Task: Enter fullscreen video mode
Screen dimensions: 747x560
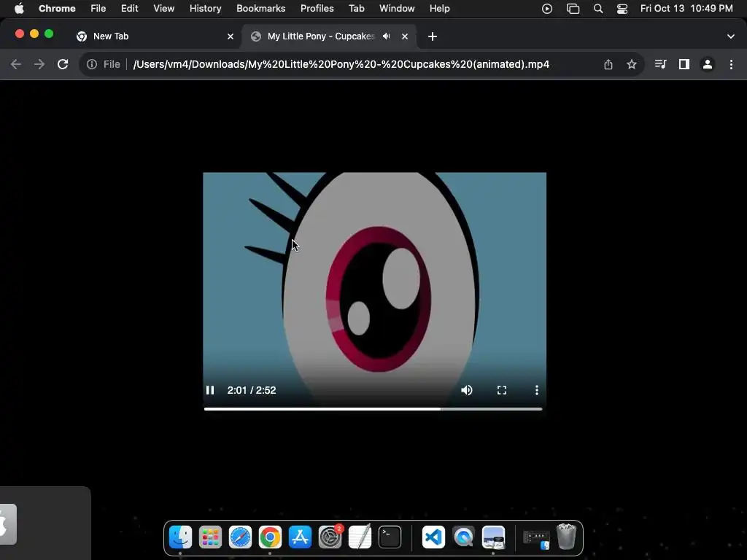Action: coord(502,390)
